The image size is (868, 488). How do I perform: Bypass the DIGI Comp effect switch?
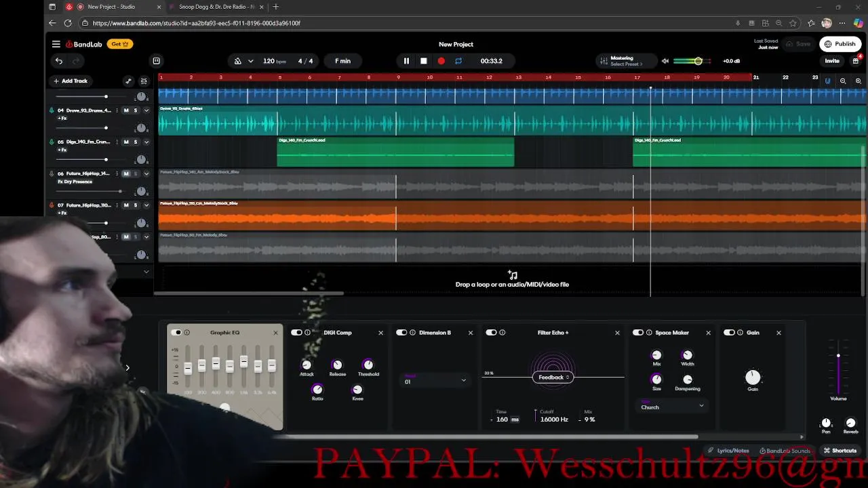coord(296,333)
